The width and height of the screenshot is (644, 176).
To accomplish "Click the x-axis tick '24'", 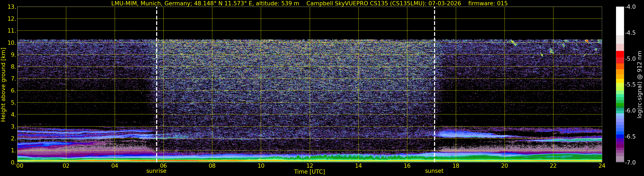I will point(602,166).
